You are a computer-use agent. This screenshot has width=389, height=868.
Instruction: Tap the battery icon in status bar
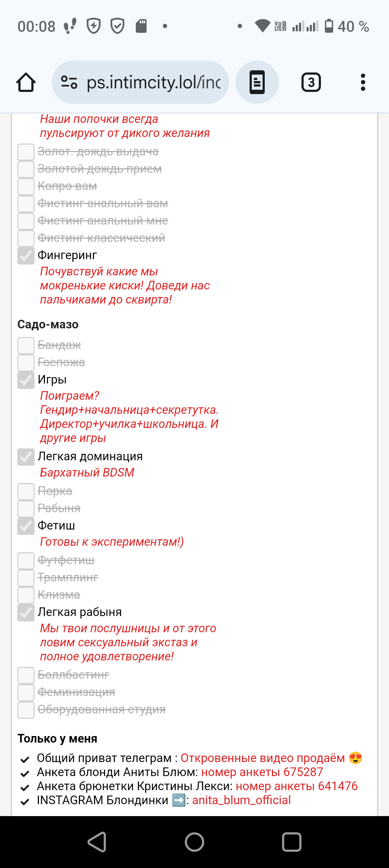pos(329,26)
